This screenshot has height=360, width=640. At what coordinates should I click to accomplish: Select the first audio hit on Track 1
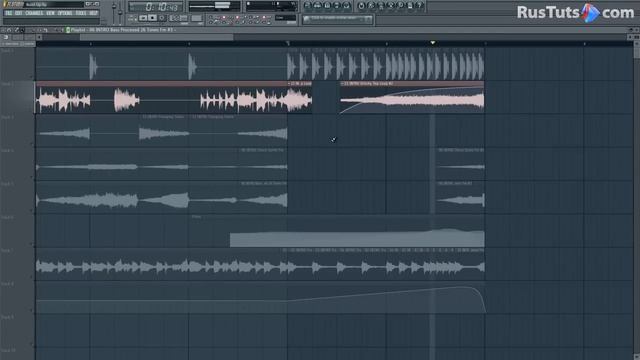tap(93, 66)
